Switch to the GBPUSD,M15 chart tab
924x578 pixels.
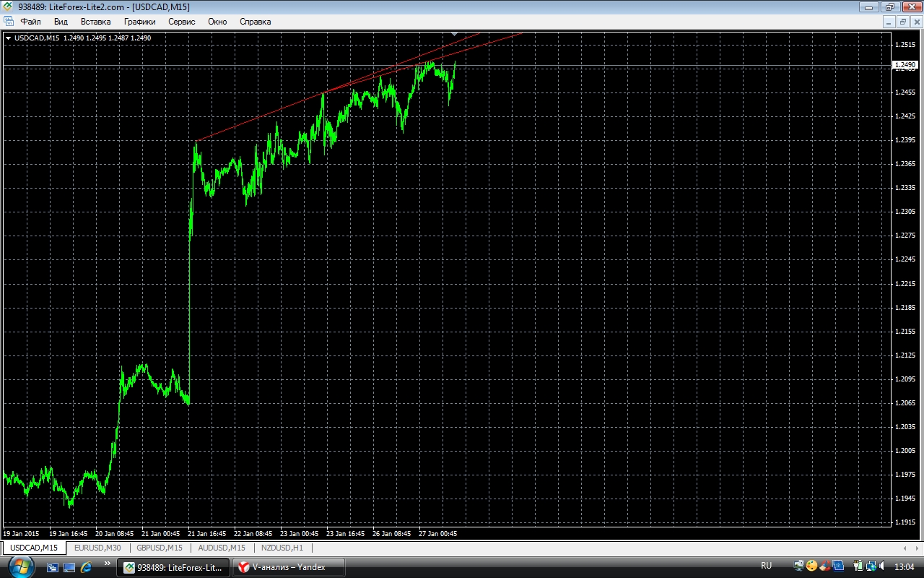click(160, 548)
